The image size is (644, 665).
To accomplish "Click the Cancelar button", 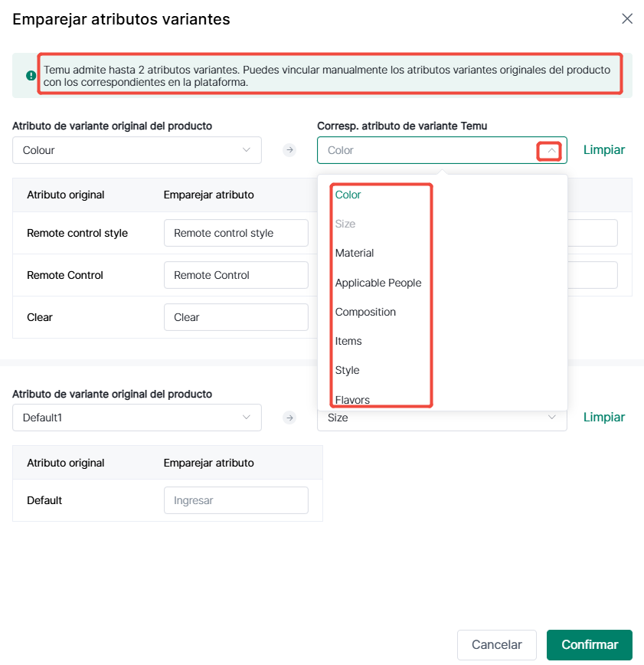I will [x=497, y=644].
